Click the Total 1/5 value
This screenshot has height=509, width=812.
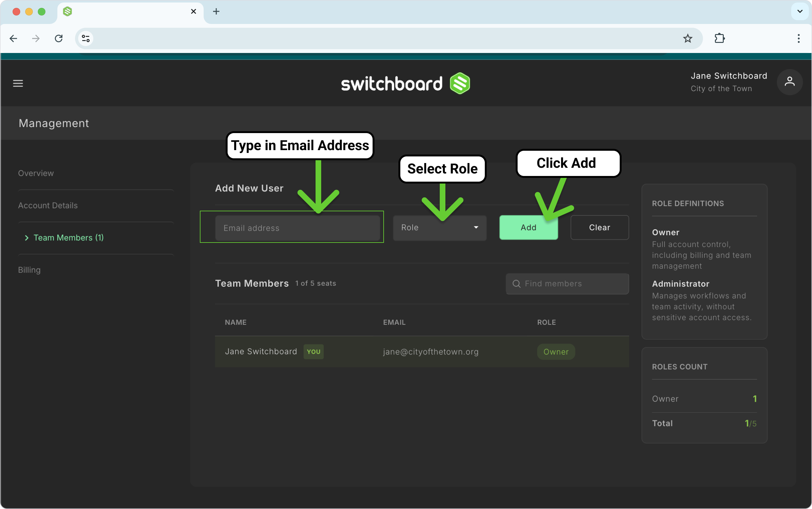click(751, 423)
